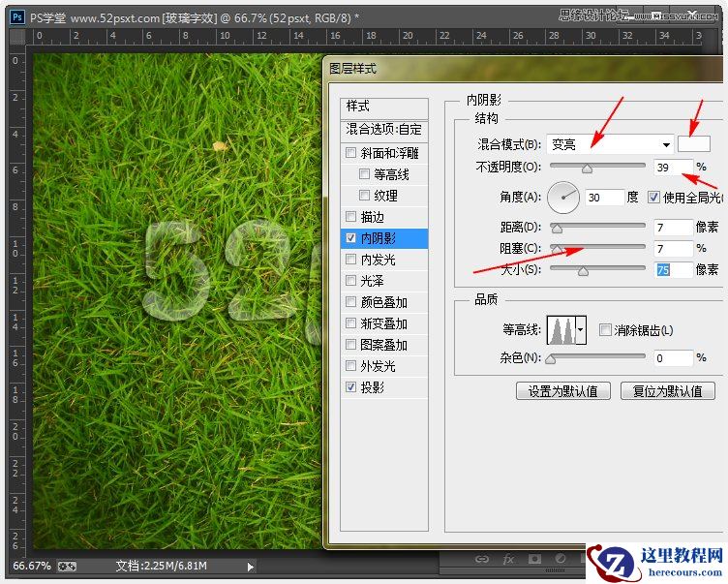
Task: Click the 大小 size slider handle
Action: coord(583,271)
